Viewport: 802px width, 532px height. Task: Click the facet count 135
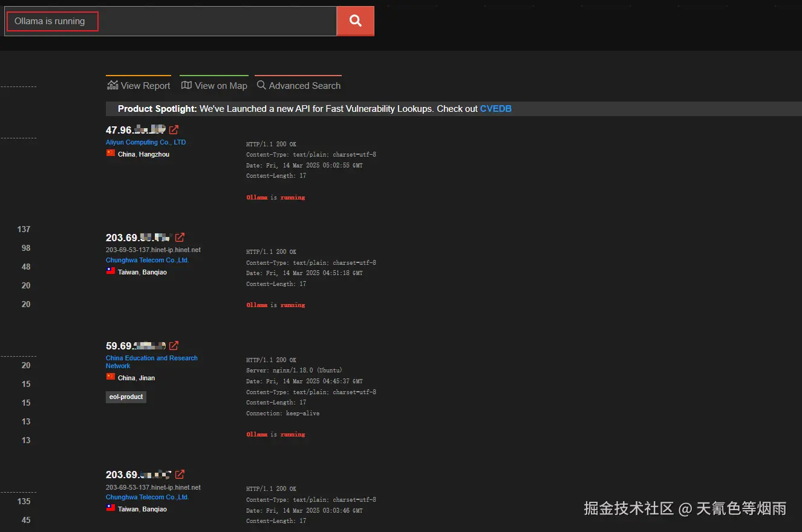coord(24,501)
